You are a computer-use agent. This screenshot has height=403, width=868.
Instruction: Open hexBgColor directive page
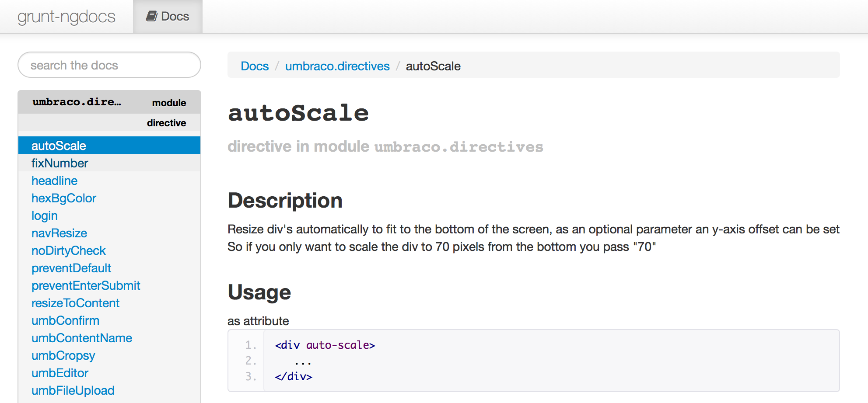pyautogui.click(x=64, y=198)
